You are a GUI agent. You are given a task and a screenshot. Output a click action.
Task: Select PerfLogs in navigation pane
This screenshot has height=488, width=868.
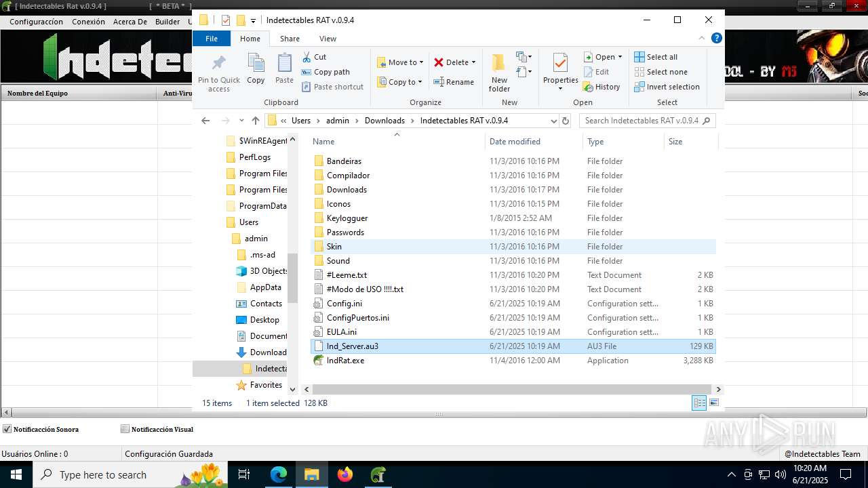pyautogui.click(x=254, y=157)
